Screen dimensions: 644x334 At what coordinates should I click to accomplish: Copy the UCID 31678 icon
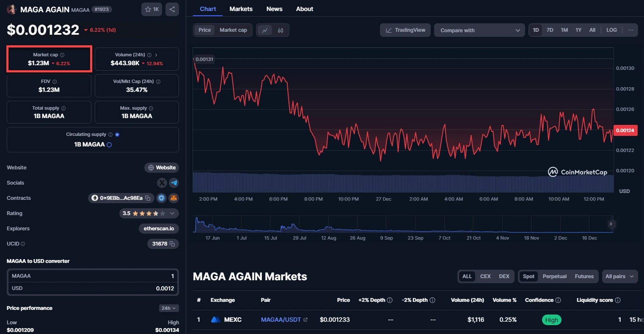coord(172,244)
